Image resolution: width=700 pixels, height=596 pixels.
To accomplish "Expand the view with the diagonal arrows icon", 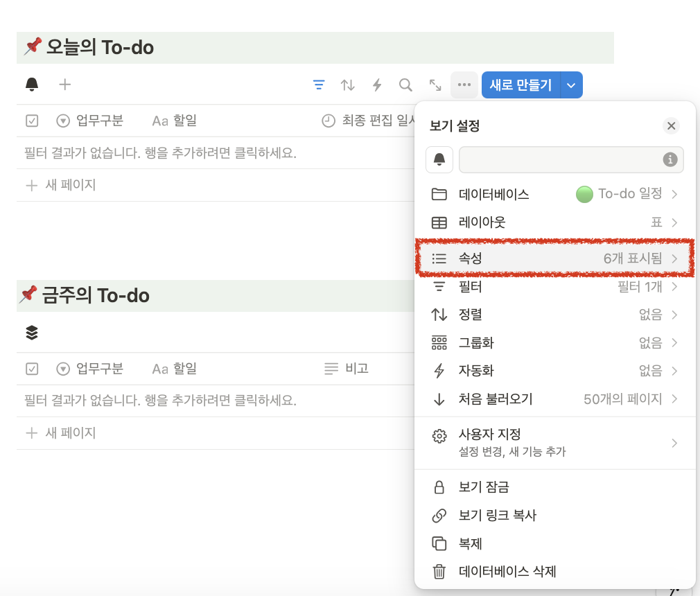I will coord(435,85).
